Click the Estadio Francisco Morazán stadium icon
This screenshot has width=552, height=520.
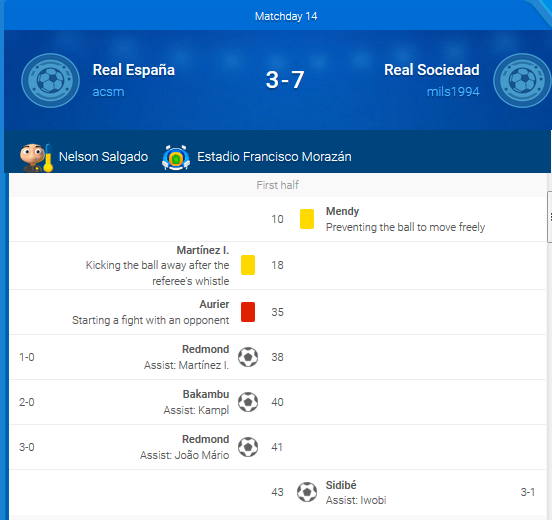tap(176, 157)
